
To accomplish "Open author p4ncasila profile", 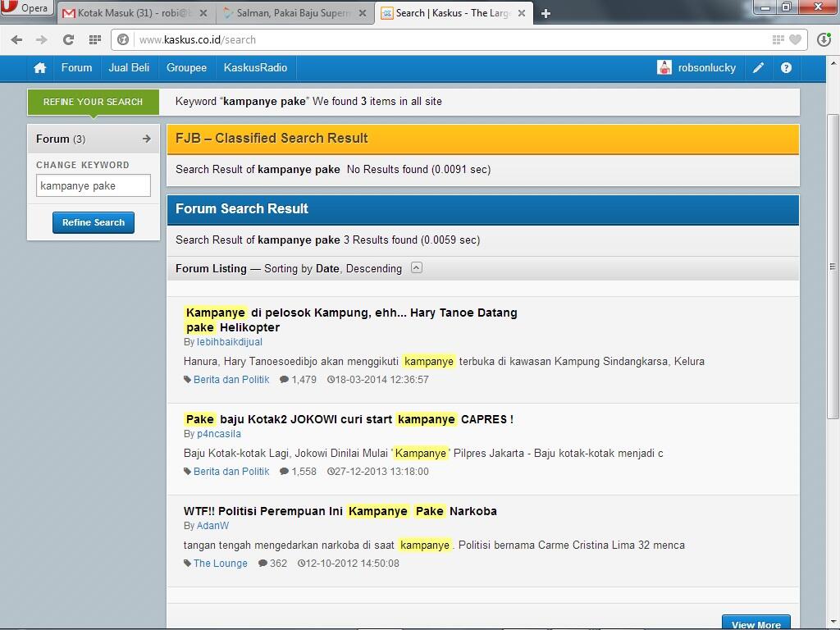I will click(218, 434).
